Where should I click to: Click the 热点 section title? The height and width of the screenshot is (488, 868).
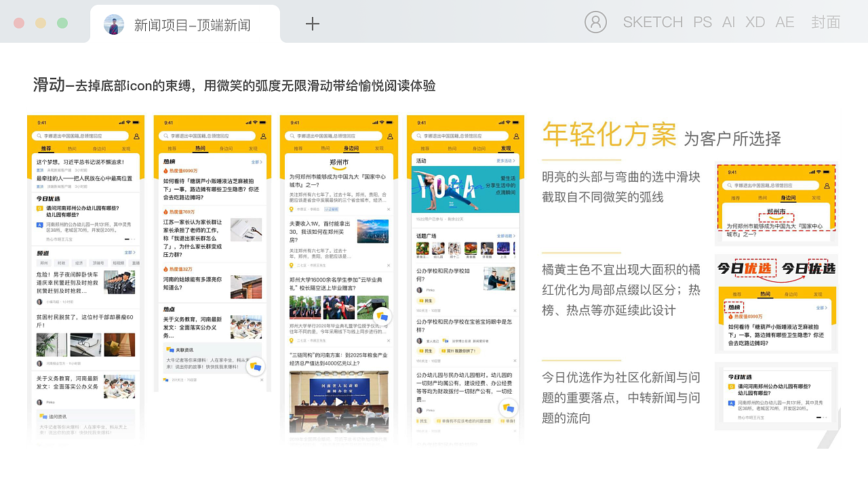[169, 308]
